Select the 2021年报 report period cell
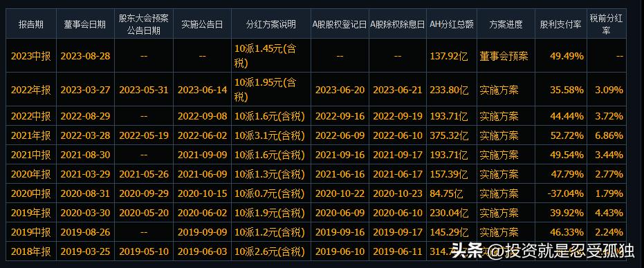Image resolution: width=644 pixels, height=268 pixels. pos(31,135)
